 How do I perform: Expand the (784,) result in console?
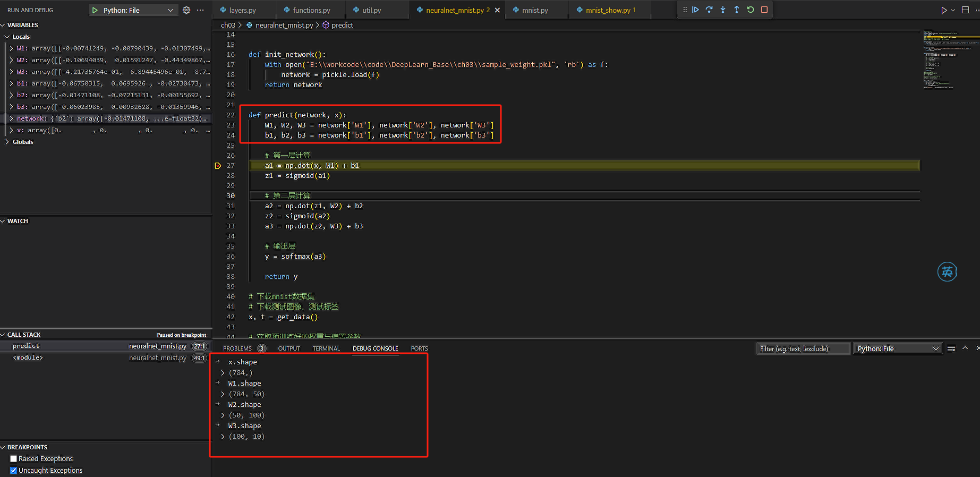point(223,373)
